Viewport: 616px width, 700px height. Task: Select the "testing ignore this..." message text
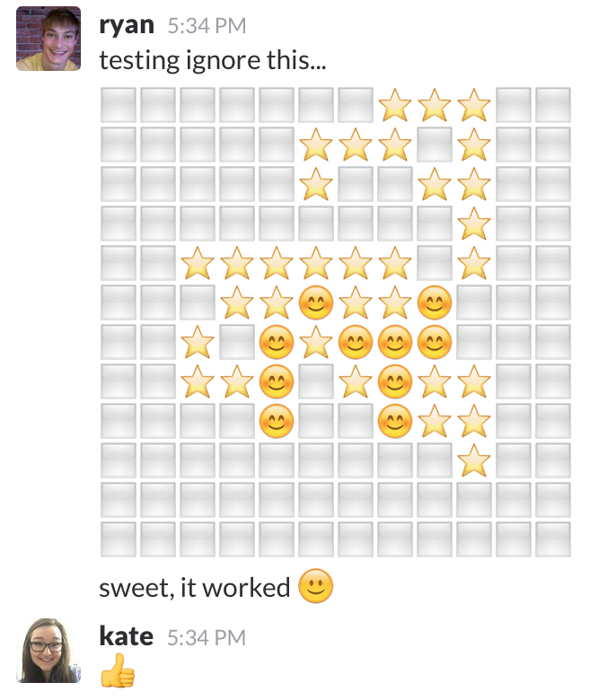(x=213, y=60)
